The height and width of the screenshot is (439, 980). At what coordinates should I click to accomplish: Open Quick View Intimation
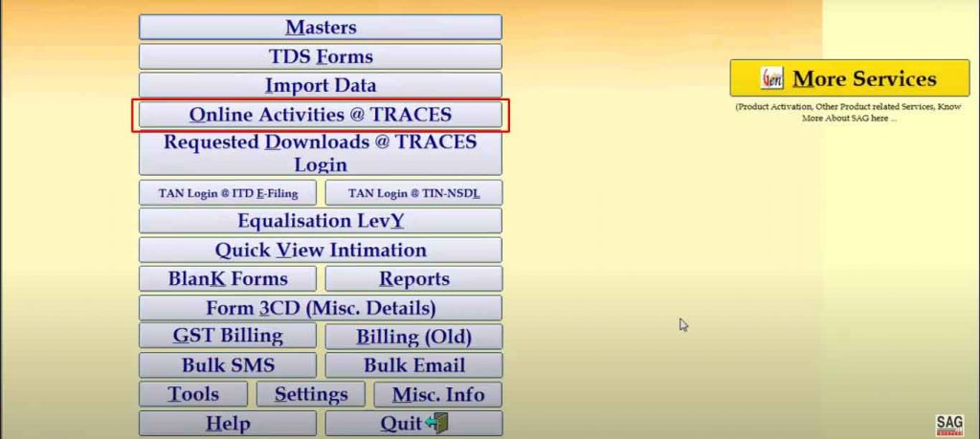point(320,251)
